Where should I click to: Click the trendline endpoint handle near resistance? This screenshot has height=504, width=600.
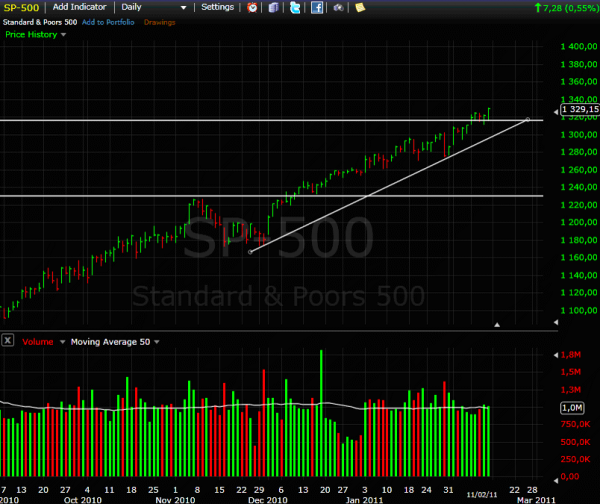[x=528, y=120]
